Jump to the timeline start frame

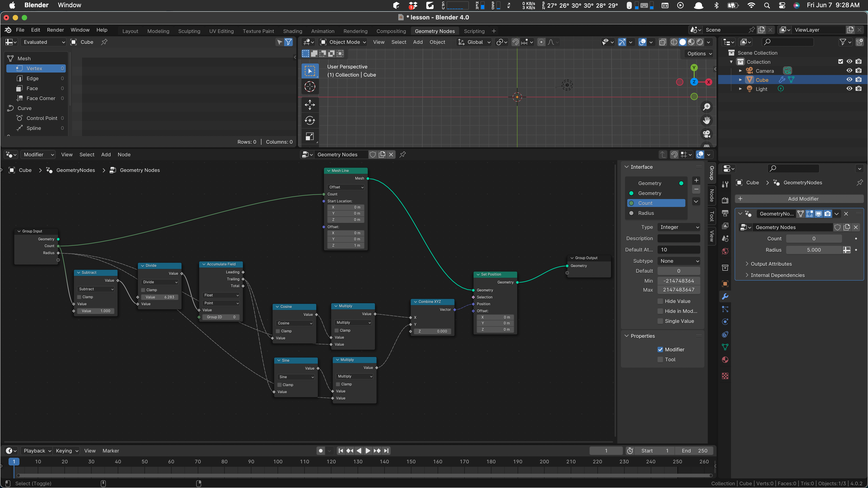(x=341, y=451)
